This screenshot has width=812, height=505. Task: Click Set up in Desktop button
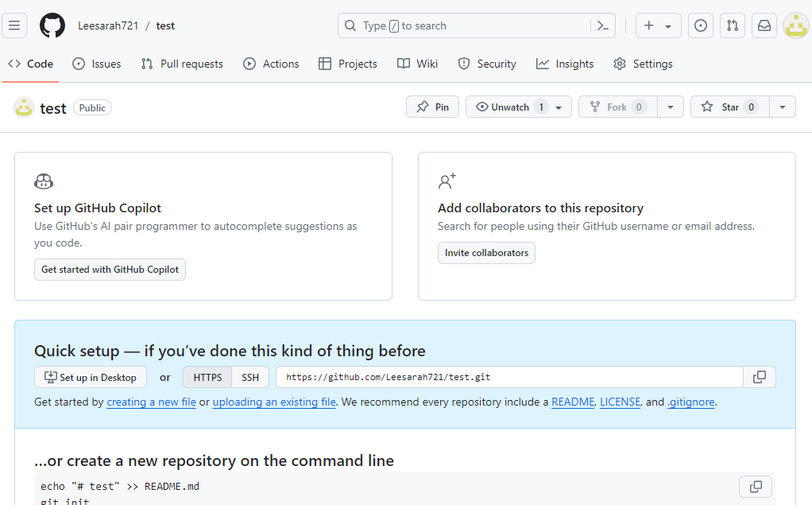91,377
